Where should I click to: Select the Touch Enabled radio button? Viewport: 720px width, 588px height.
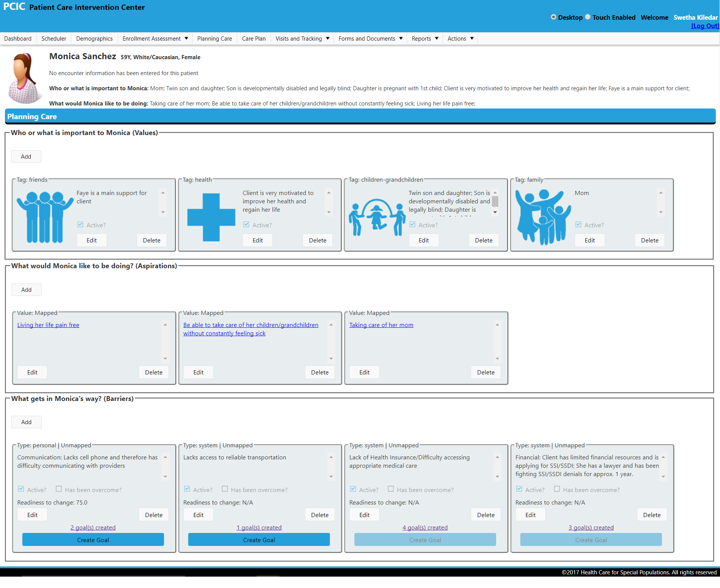[x=588, y=17]
